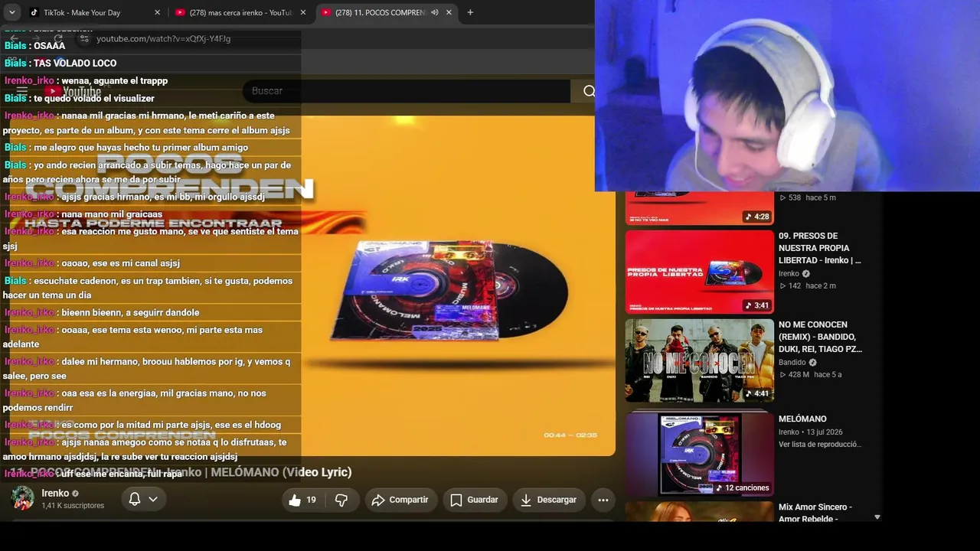This screenshot has height=551, width=980.
Task: Like the video with 19 likes
Action: pos(303,500)
